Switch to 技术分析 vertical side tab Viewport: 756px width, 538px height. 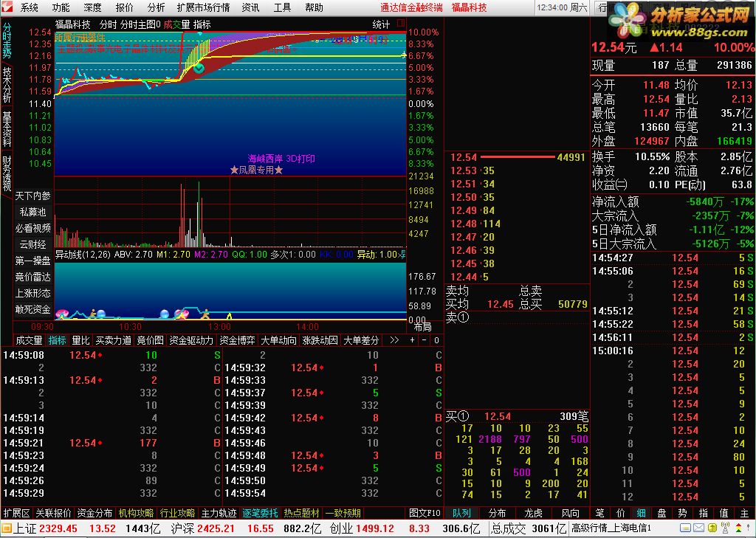(x=7, y=85)
